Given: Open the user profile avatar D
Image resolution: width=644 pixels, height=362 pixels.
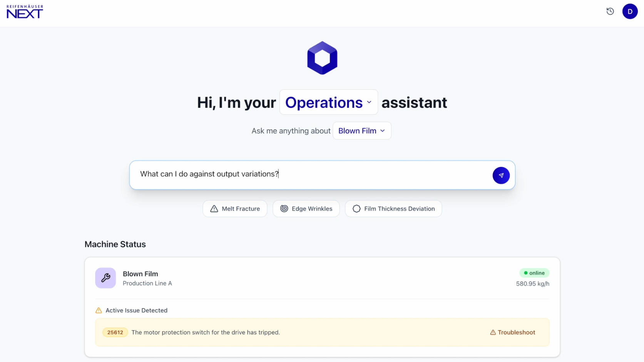Looking at the screenshot, I should pos(630,12).
